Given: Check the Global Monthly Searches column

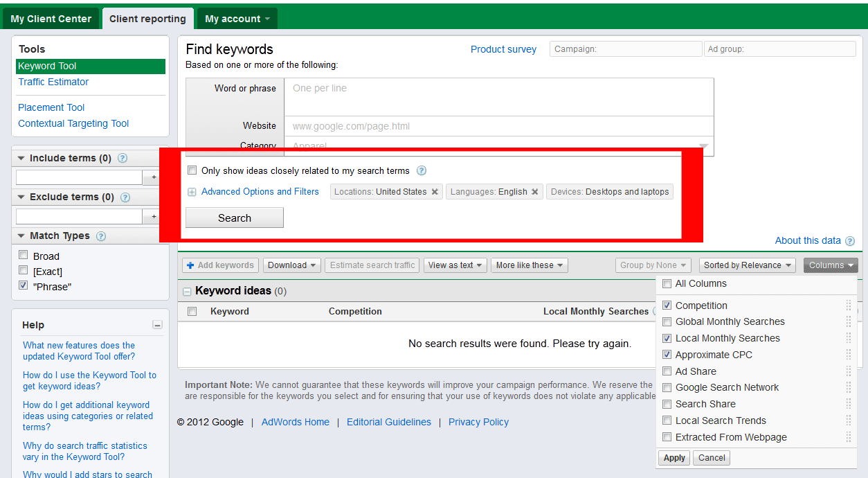Looking at the screenshot, I should (x=667, y=321).
